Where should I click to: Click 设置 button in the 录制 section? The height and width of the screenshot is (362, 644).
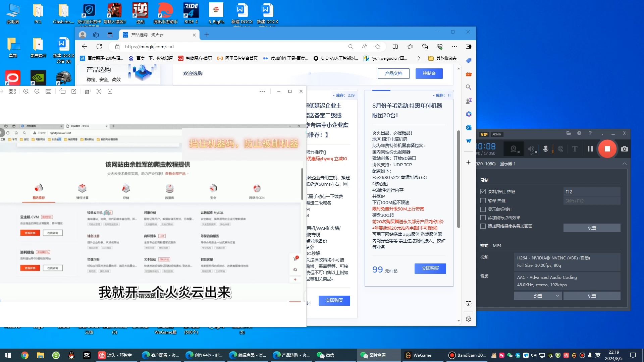pos(592,228)
